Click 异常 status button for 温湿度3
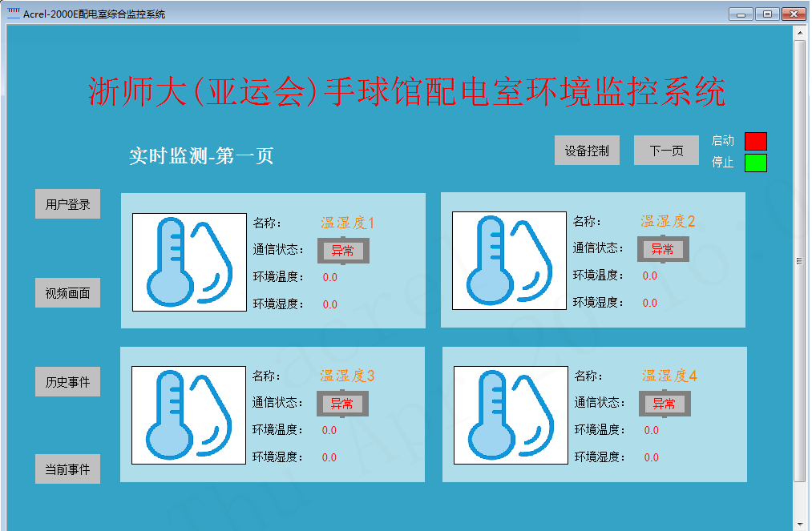 click(342, 404)
